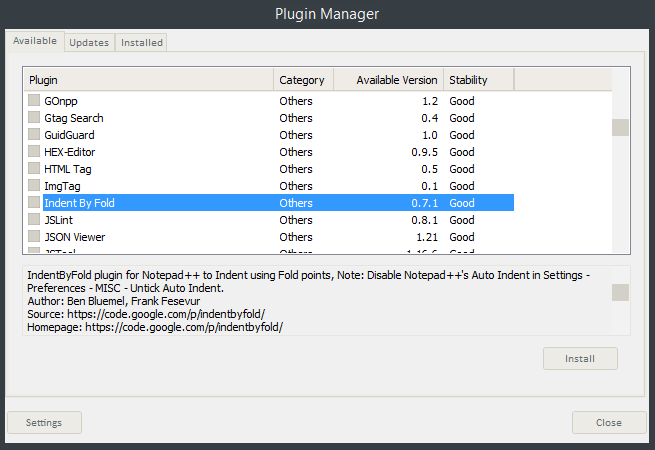Switch to the Updates tab
Image resolution: width=655 pixels, height=450 pixels.
coord(89,43)
